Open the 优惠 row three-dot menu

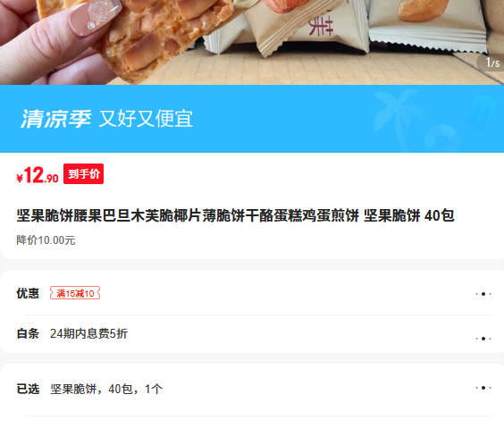click(483, 294)
